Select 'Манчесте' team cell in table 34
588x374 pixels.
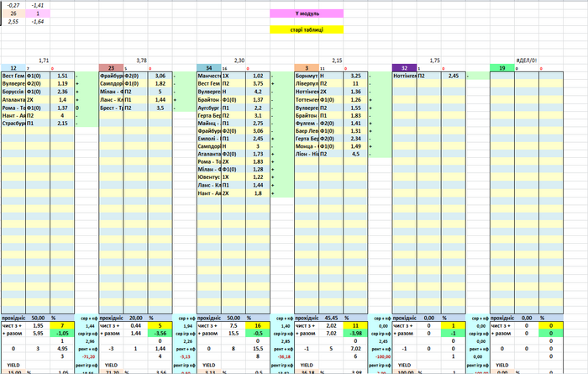(209, 76)
